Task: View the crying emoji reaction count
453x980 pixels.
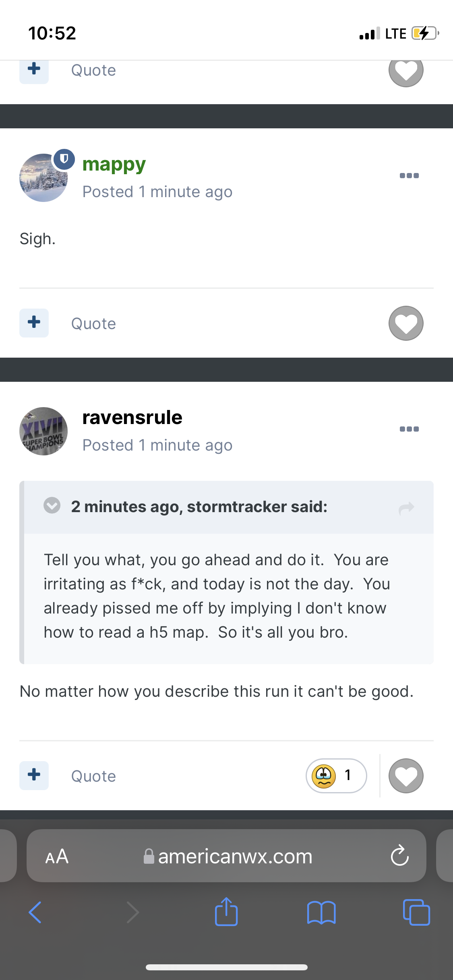Action: point(336,776)
